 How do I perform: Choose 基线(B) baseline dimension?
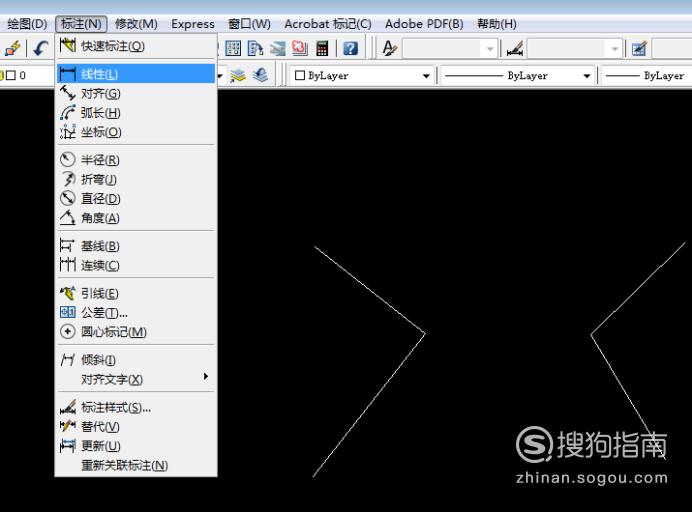coord(136,246)
